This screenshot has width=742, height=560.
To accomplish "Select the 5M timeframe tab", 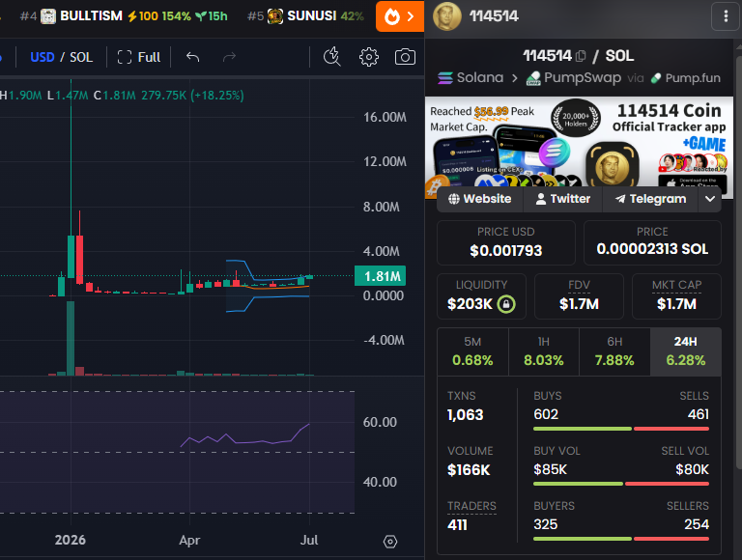I will point(472,351).
